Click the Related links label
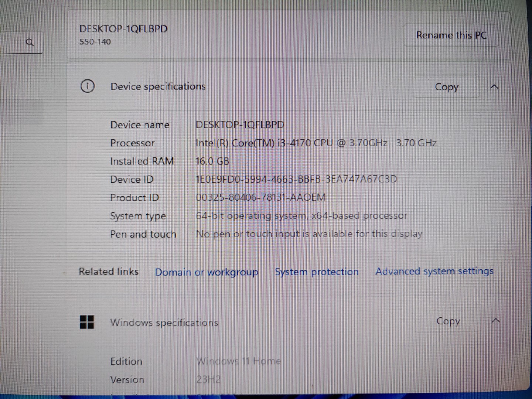The image size is (532, 399). point(109,272)
